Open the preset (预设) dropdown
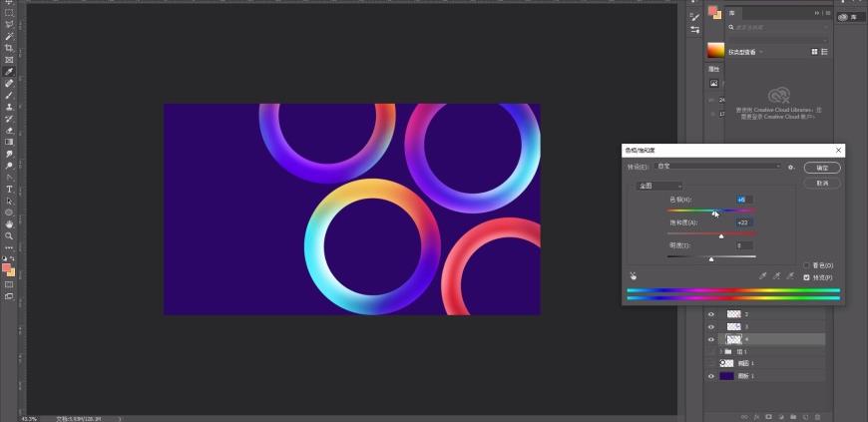The height and width of the screenshot is (422, 868). coord(718,167)
